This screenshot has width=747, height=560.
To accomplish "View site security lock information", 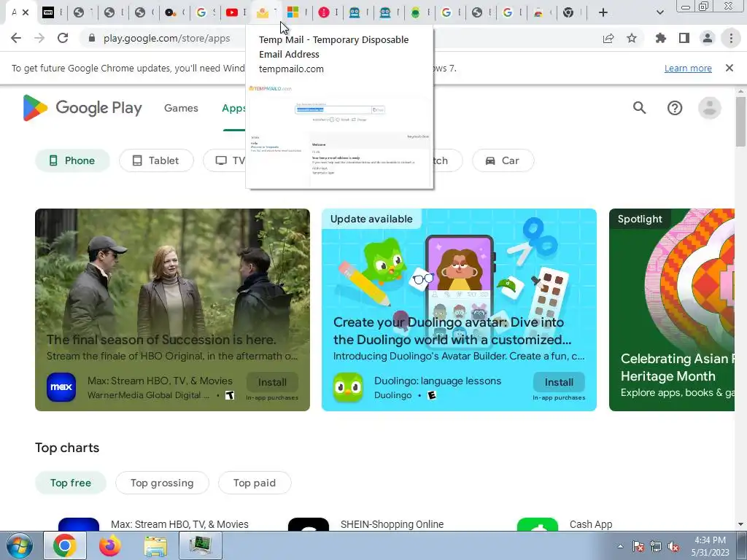I will [92, 38].
